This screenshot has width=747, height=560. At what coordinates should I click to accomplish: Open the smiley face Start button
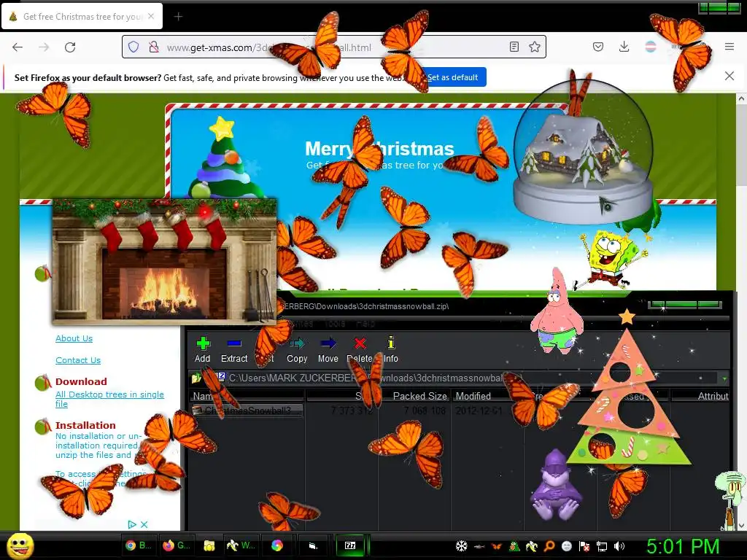pyautogui.click(x=20, y=545)
